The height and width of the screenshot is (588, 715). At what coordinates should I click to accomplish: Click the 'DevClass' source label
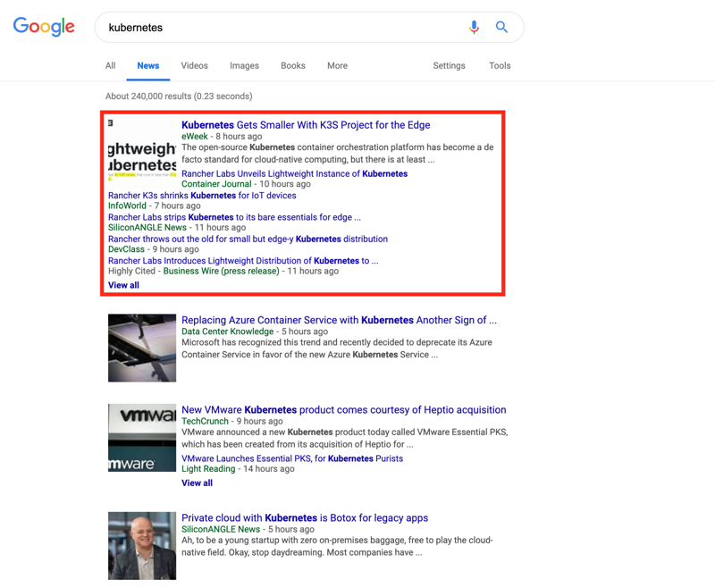coord(126,249)
